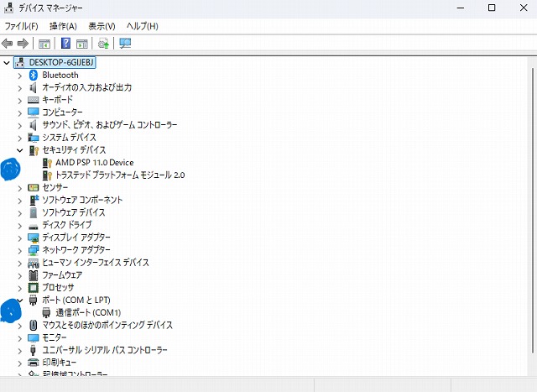537x392 pixels.
Task: Click the blue Help question mark icon
Action: coord(65,43)
